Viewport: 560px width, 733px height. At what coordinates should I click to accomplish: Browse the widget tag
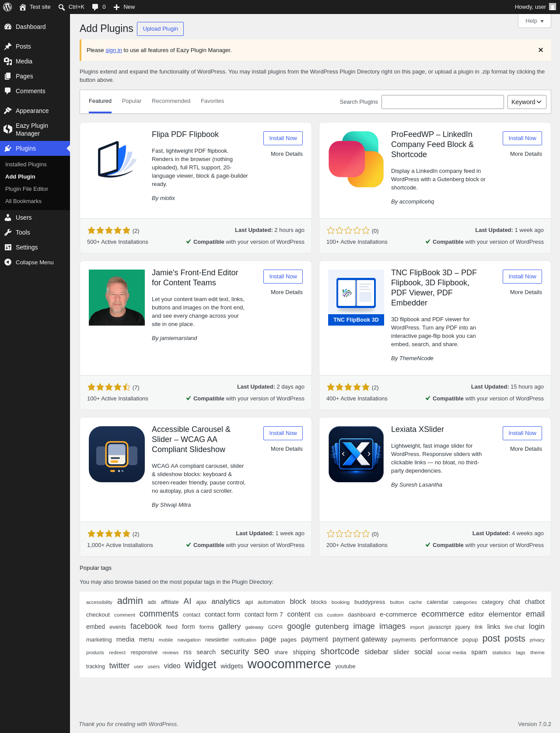pos(200,665)
